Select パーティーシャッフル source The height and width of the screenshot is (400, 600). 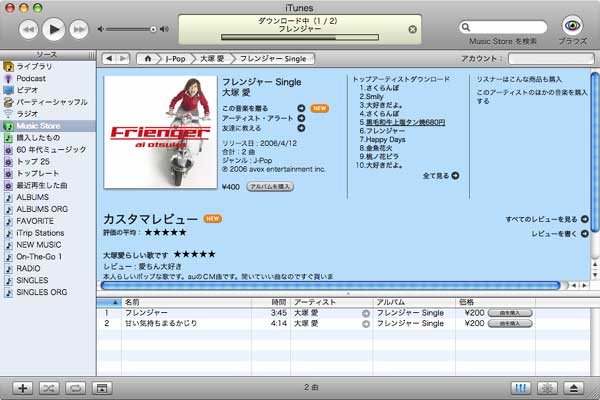48,102
